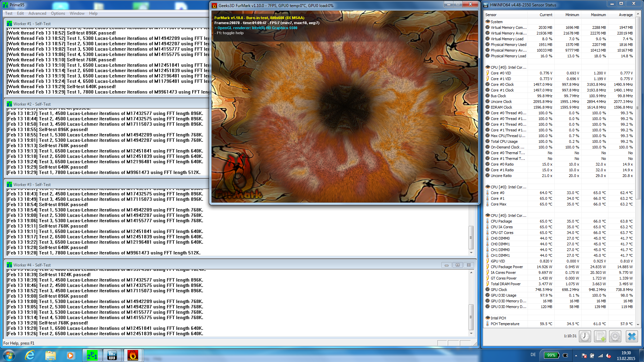Image resolution: width=644 pixels, height=362 pixels.
Task: Click the Current column header
Action: coord(541,15)
